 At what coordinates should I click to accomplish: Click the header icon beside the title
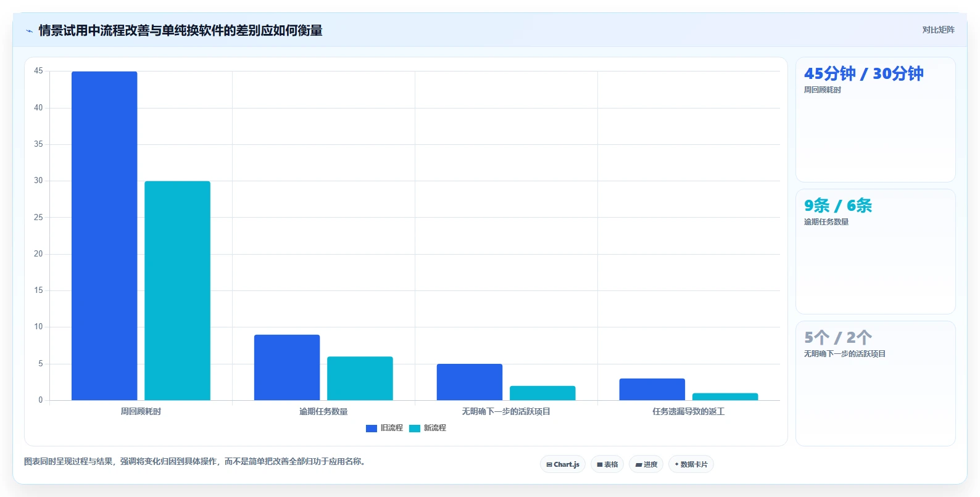pyautogui.click(x=29, y=31)
